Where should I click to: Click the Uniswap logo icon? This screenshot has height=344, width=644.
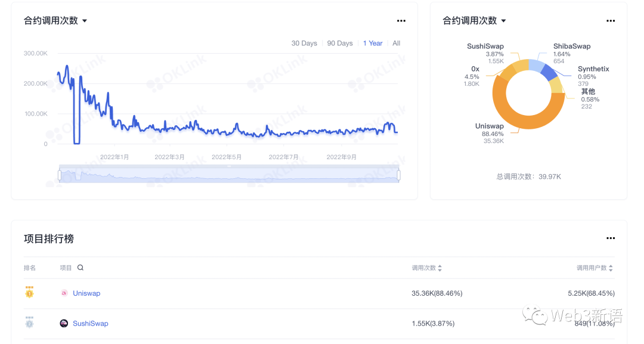click(x=64, y=293)
